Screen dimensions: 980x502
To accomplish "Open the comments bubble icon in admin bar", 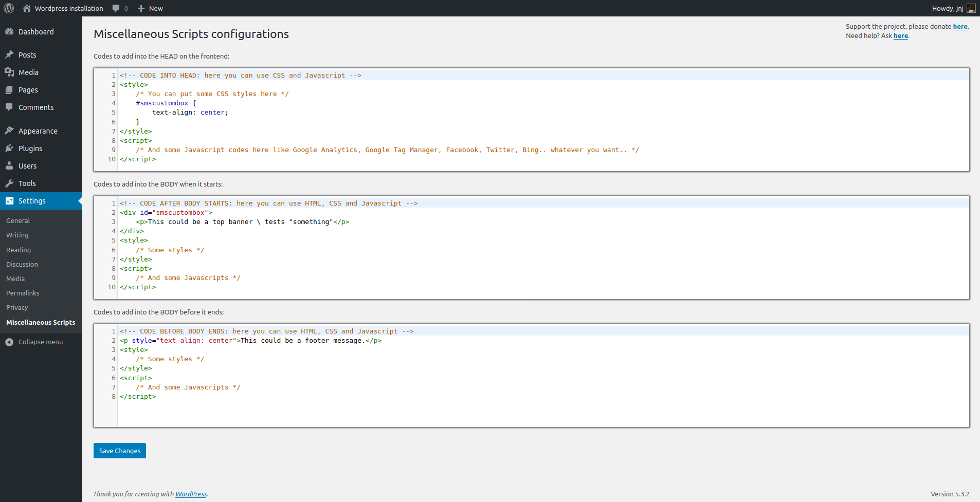I will pyautogui.click(x=116, y=8).
